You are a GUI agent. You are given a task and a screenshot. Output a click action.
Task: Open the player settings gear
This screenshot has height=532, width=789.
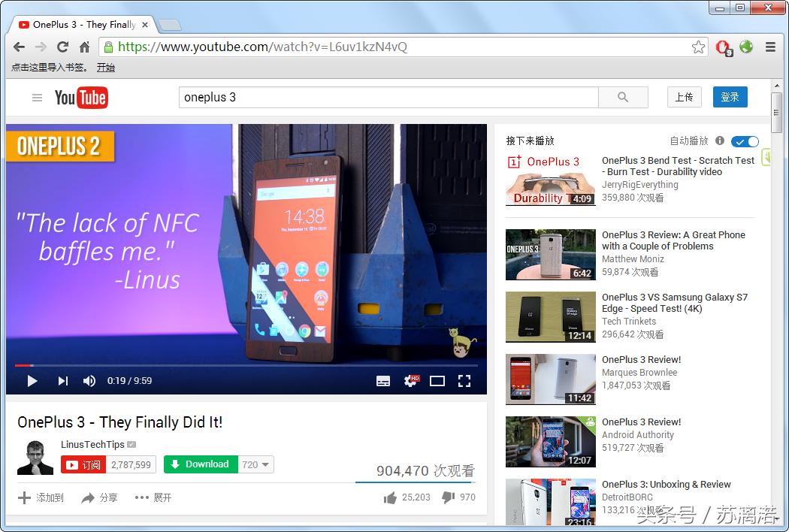410,381
